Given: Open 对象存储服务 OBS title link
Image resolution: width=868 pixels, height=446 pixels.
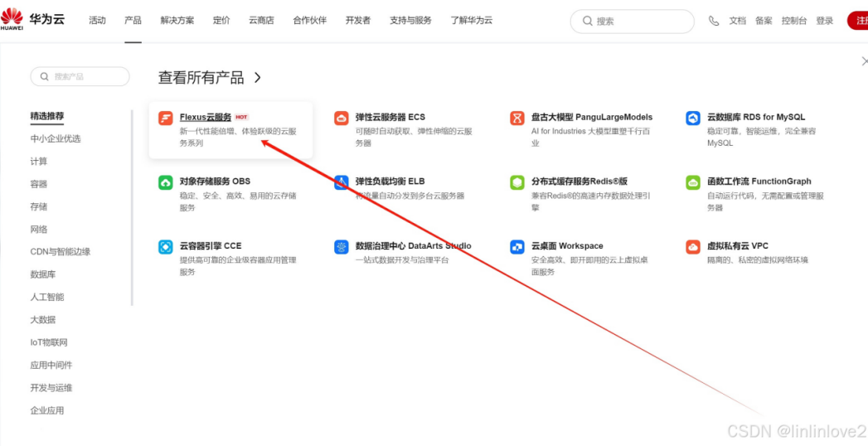Looking at the screenshot, I should tap(215, 182).
